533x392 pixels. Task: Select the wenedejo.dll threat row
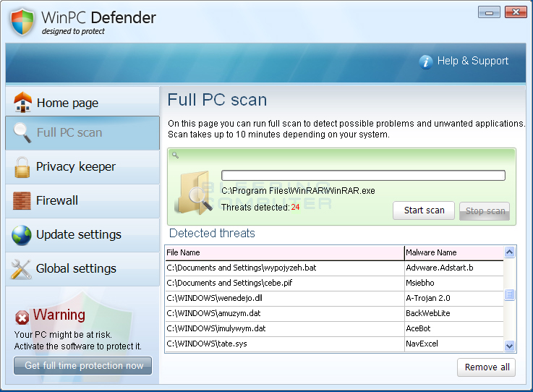click(x=284, y=298)
